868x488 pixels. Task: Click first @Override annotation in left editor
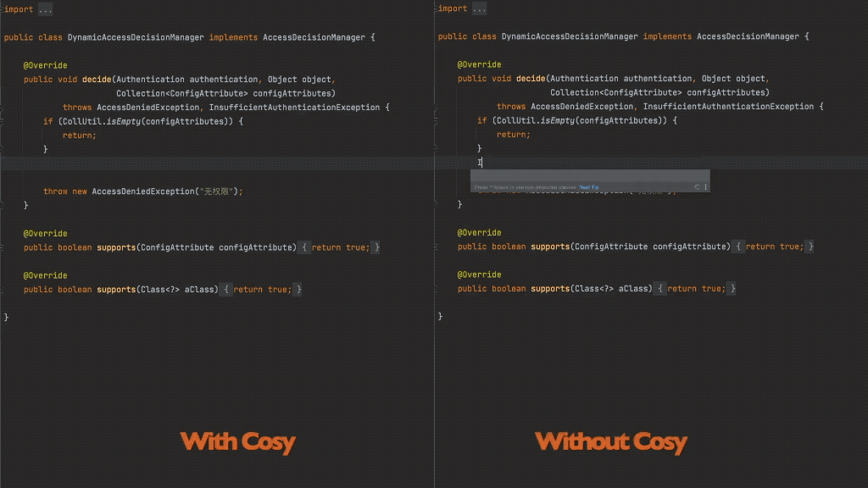point(46,65)
